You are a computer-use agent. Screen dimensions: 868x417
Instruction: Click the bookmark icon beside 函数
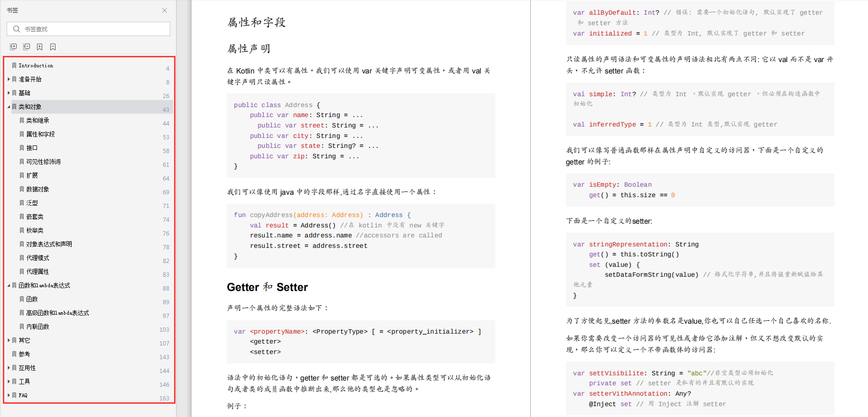coord(22,299)
